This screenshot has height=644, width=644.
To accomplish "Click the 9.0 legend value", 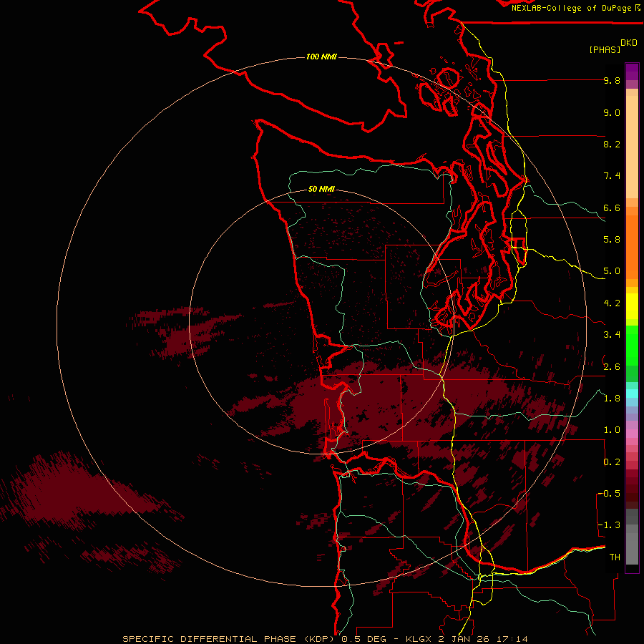I will coord(612,112).
